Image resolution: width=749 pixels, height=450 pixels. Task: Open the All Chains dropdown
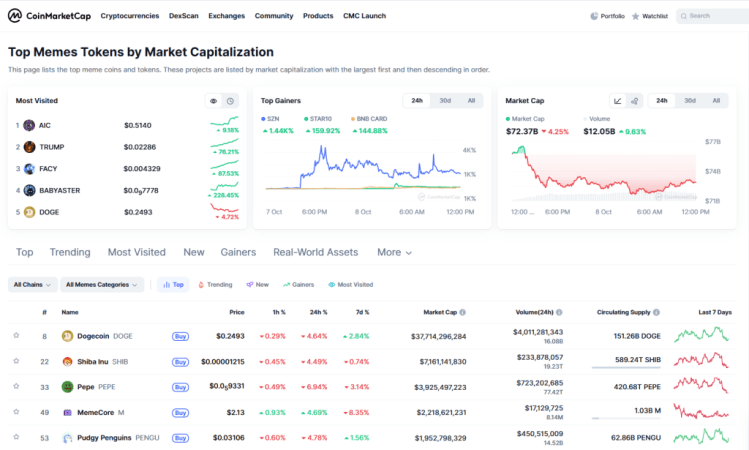click(x=32, y=285)
